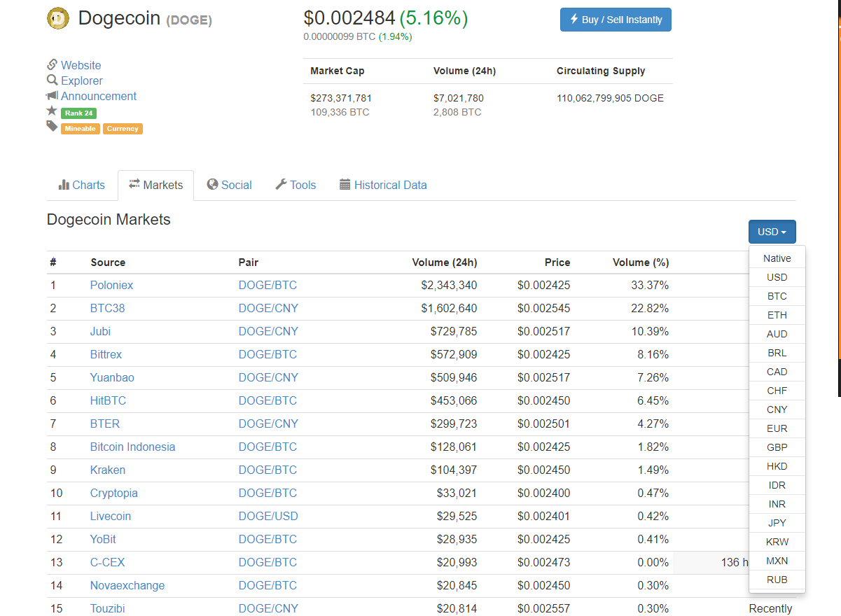Open Yuanbao exchange link
Viewport: 841px width, 616px height.
112,377
